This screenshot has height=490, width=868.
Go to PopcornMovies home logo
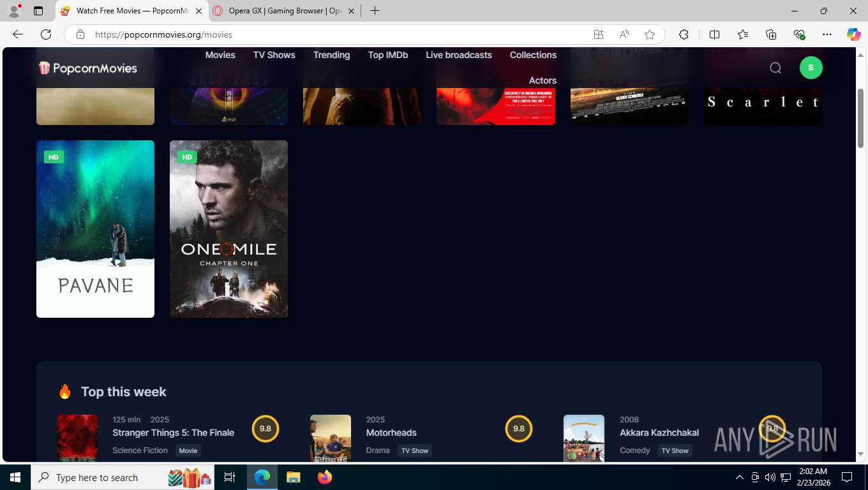pyautogui.click(x=87, y=68)
